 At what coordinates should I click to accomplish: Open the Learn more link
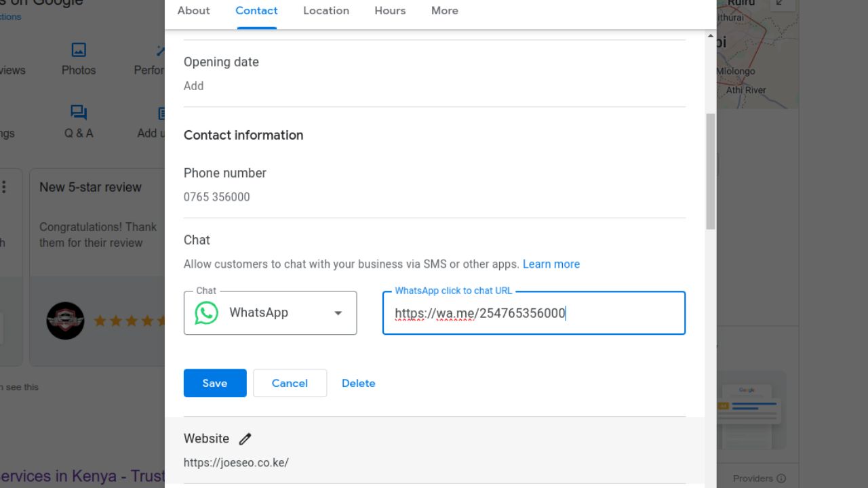click(x=551, y=264)
